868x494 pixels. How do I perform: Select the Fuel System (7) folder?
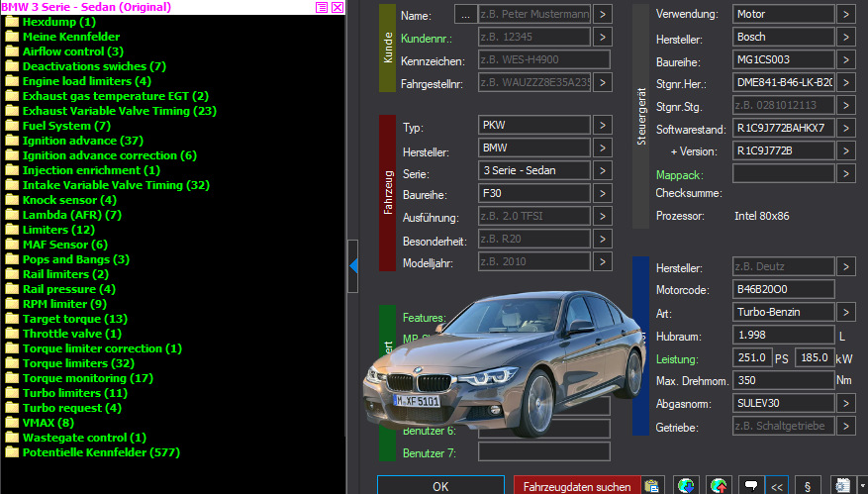point(58,126)
